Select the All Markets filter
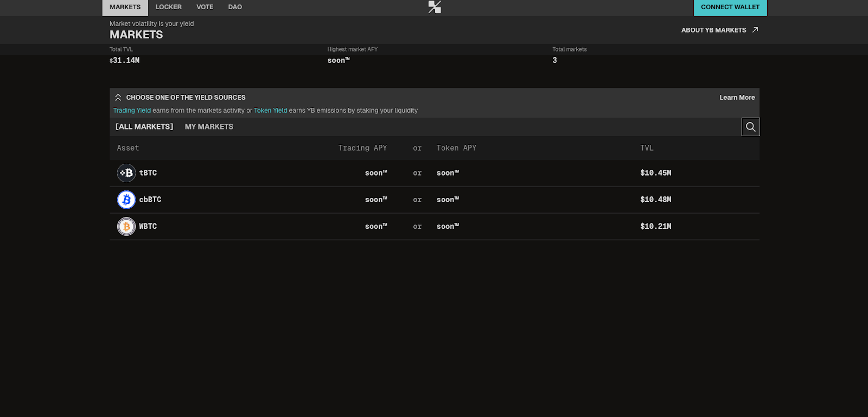868x417 pixels. click(144, 127)
